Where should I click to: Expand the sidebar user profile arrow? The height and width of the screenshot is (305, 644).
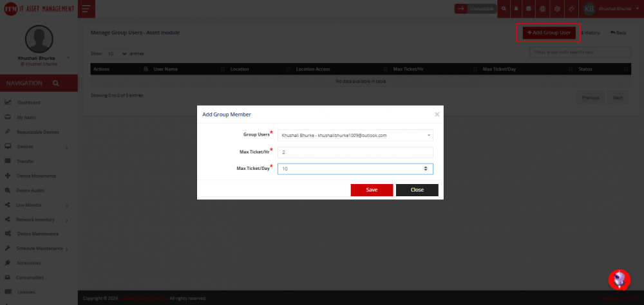click(68, 59)
